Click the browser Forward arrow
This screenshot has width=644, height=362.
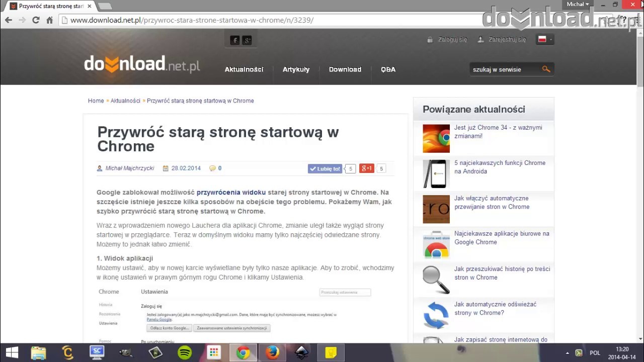[22, 20]
